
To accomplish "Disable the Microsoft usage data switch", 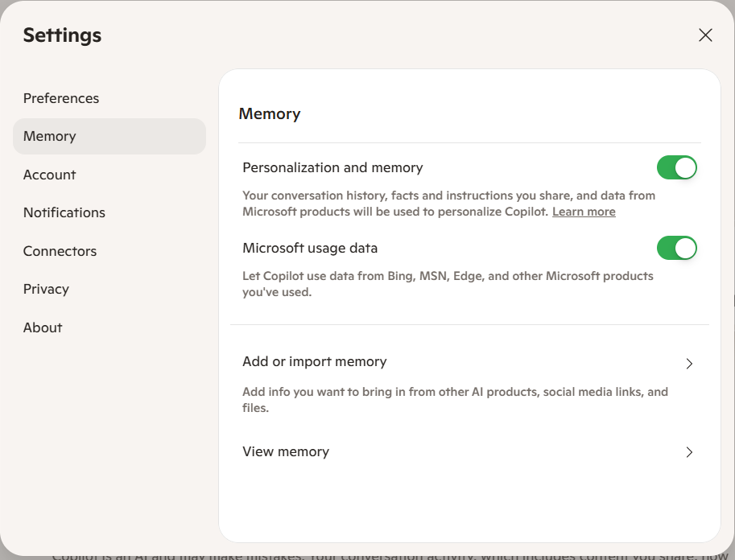I will pyautogui.click(x=676, y=248).
